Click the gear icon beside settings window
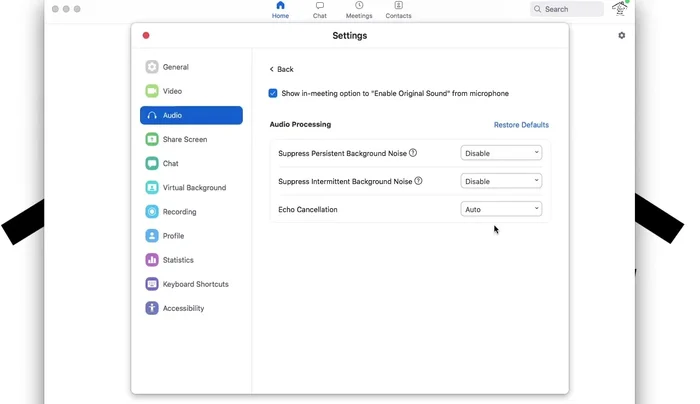The height and width of the screenshot is (404, 700). pyautogui.click(x=621, y=36)
